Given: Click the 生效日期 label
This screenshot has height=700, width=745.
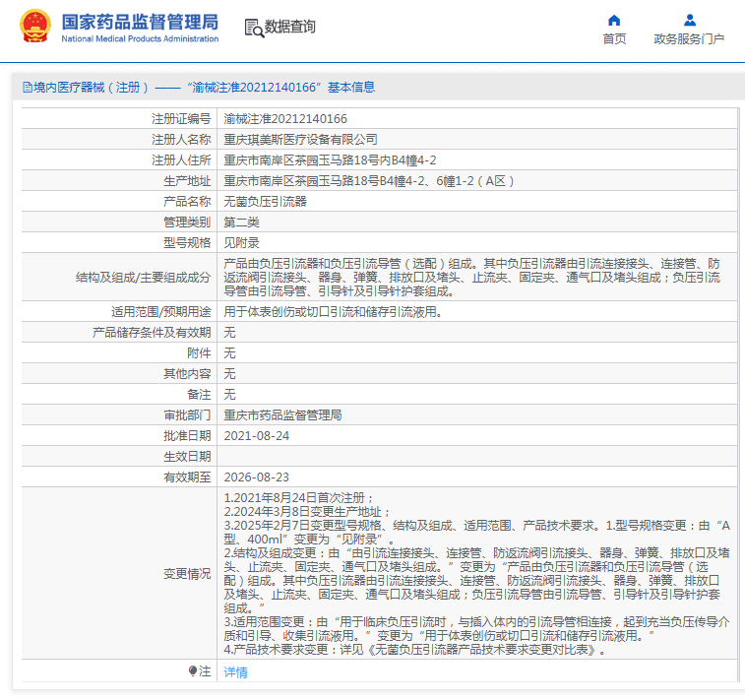Looking at the screenshot, I should pos(187,457).
